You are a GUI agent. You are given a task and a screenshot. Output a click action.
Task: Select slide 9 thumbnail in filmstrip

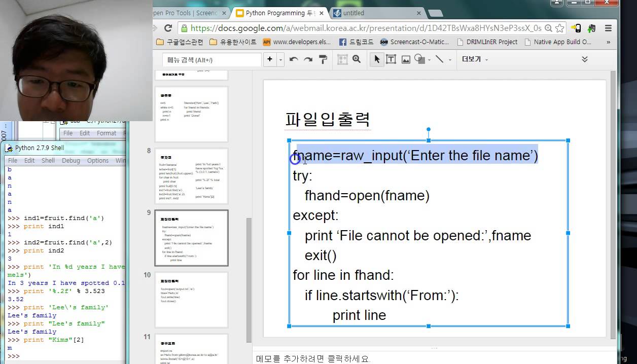tap(191, 238)
